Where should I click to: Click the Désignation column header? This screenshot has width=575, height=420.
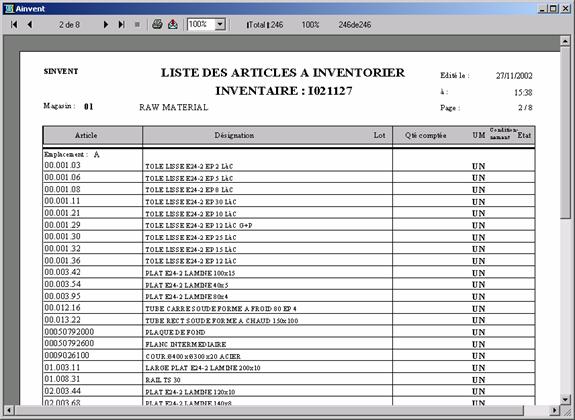tap(234, 135)
